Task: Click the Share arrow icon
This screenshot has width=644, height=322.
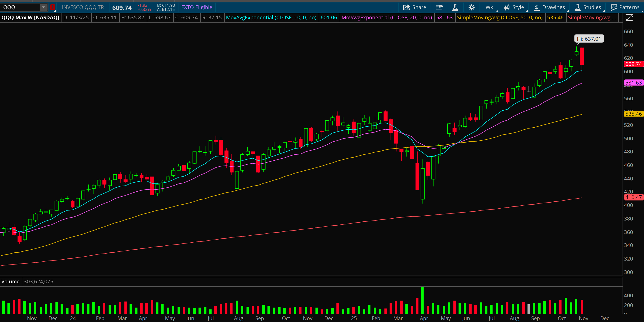Action: [x=407, y=7]
